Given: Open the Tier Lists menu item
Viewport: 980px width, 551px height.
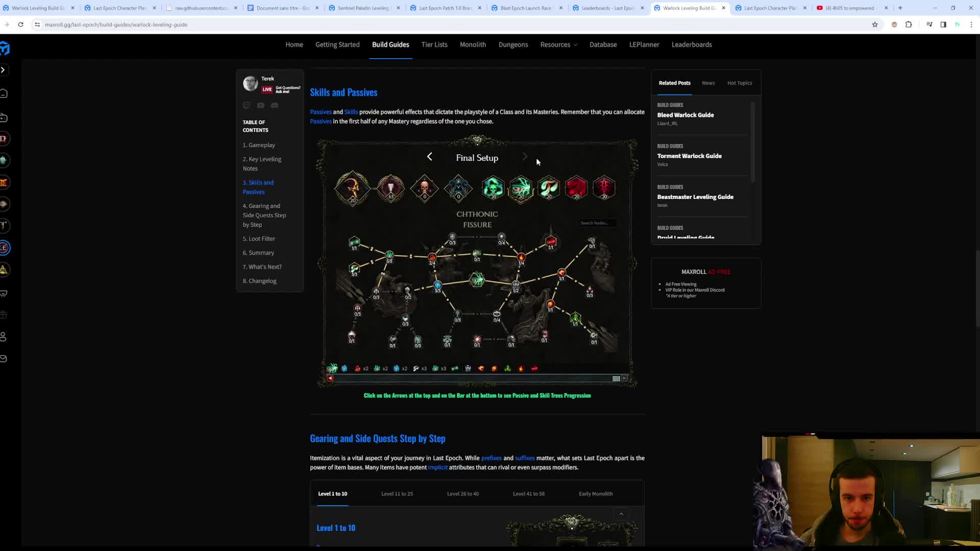Looking at the screenshot, I should tap(434, 45).
